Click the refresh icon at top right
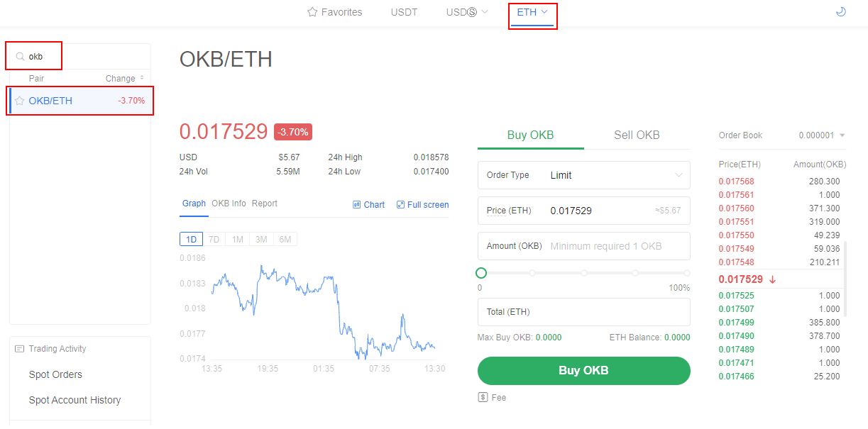868x429 pixels. tap(840, 12)
